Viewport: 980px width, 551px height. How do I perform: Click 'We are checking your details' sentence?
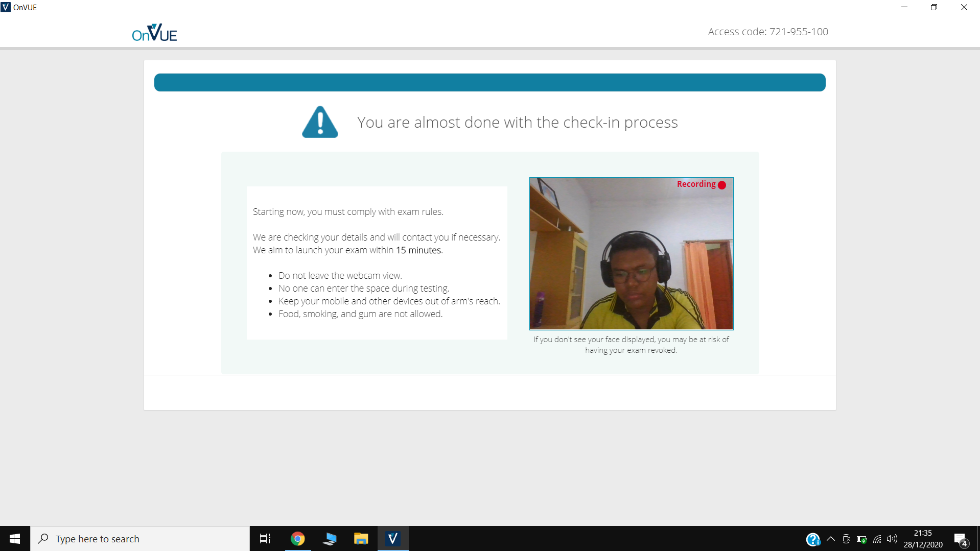pyautogui.click(x=377, y=237)
